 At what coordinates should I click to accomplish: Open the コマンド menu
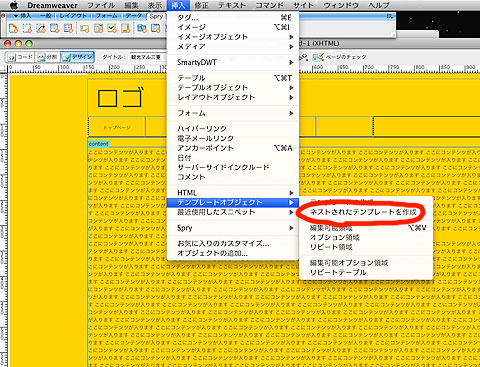269,5
